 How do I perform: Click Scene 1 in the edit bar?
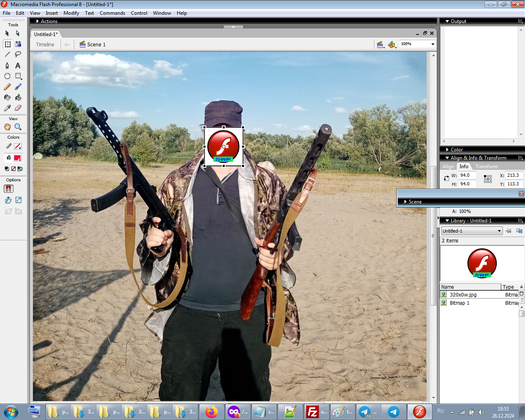(93, 45)
